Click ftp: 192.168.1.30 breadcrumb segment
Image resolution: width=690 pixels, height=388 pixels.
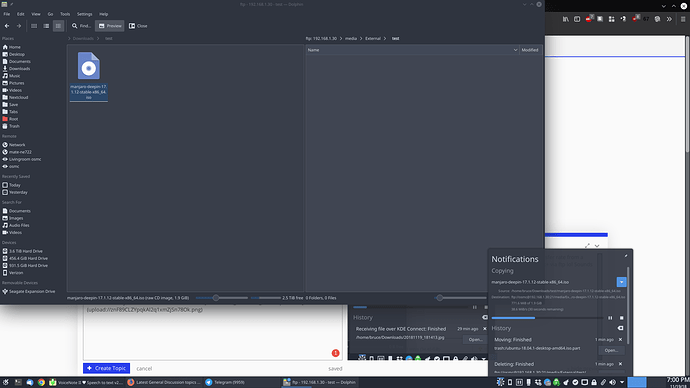tap(321, 38)
